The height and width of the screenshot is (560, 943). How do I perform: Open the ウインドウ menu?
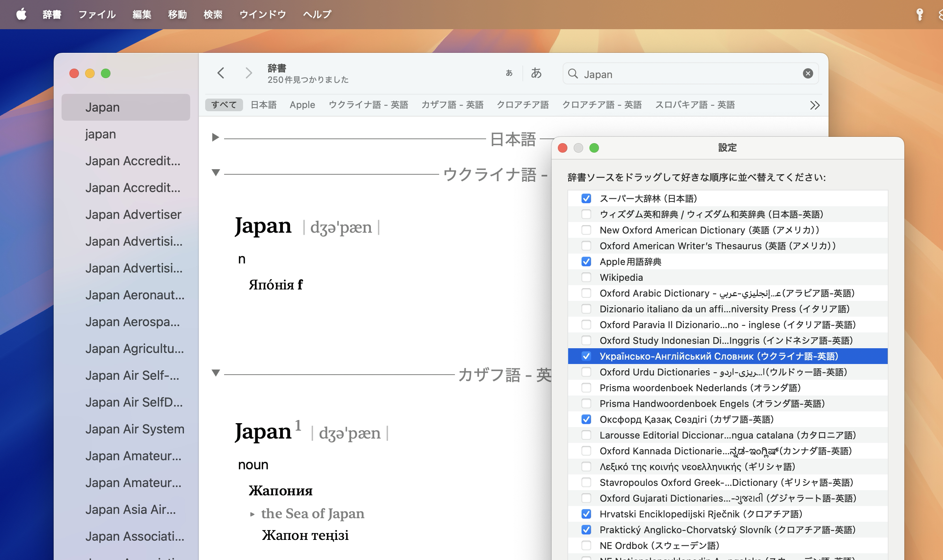coord(263,15)
